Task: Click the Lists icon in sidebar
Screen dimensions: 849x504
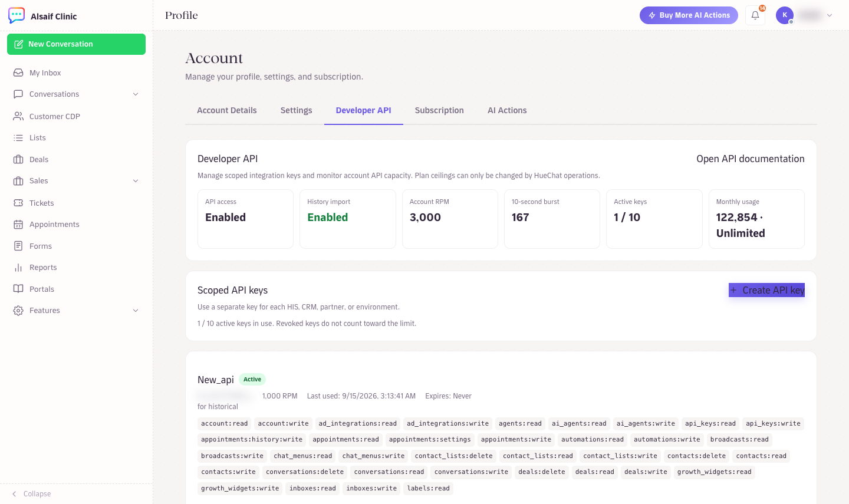Action: 18,137
